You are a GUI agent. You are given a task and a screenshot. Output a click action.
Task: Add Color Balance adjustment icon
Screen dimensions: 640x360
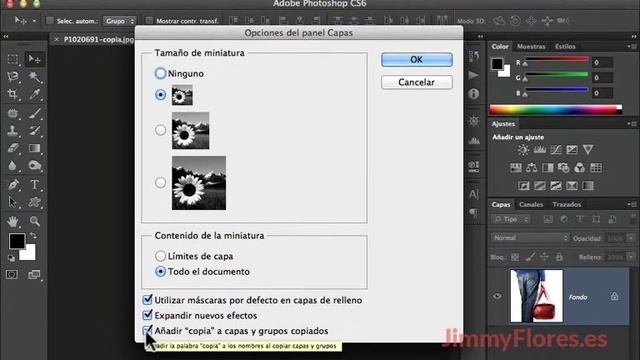click(x=531, y=168)
